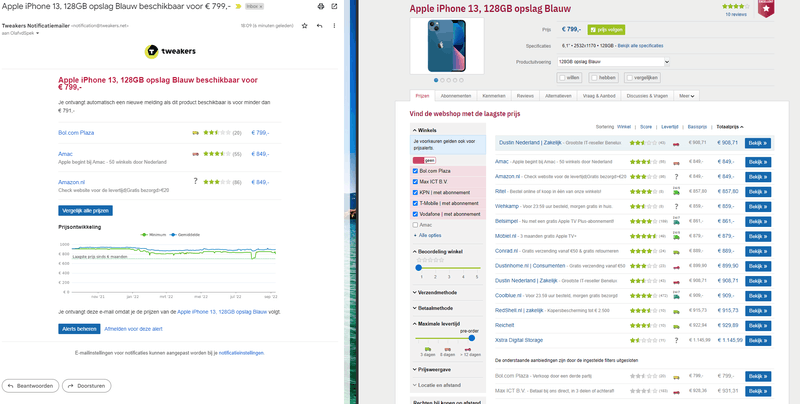Click the Tweakers logo in the email
800x404 pixels.
(170, 51)
